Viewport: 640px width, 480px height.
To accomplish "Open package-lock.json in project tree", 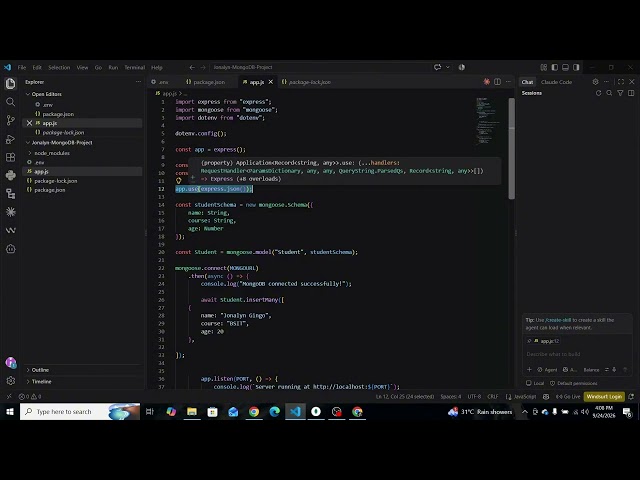I will 56,181.
